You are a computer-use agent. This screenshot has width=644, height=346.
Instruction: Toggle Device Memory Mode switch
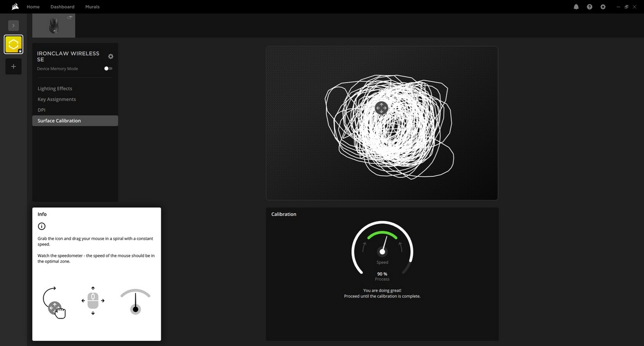point(108,69)
